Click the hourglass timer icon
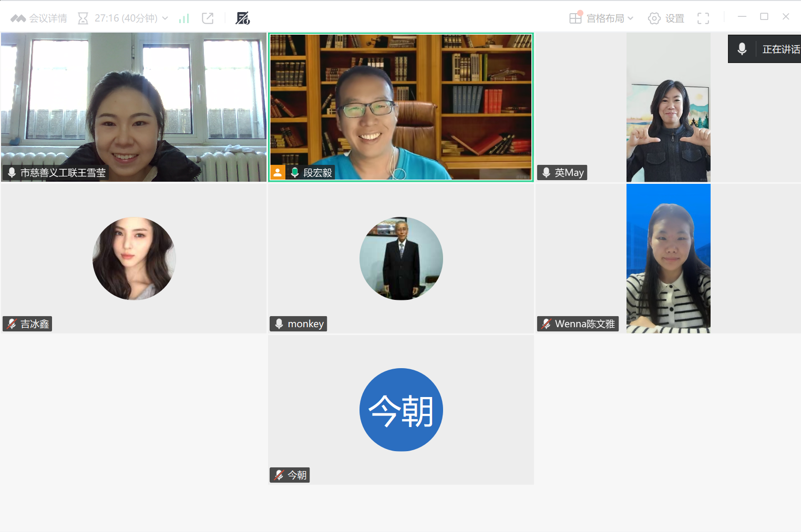801x532 pixels. point(83,18)
